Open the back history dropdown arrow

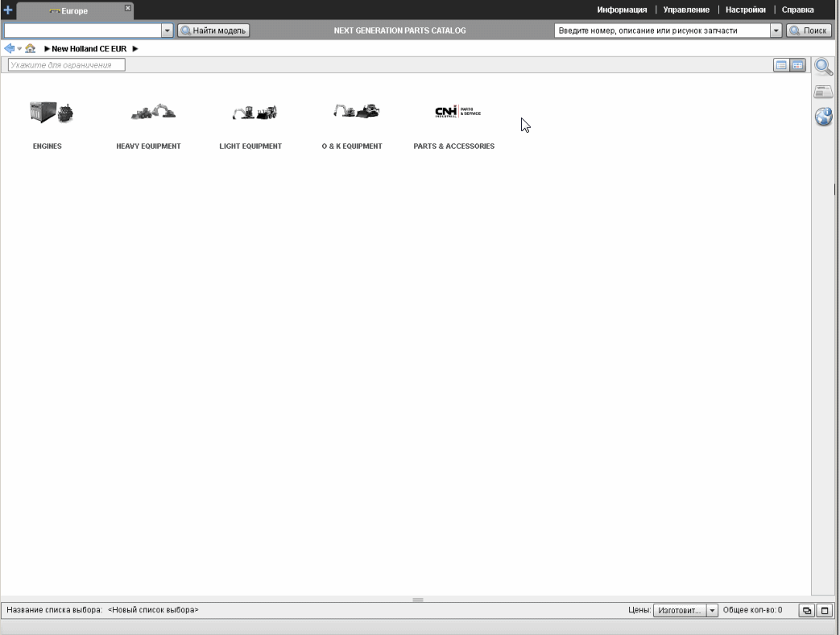tap(19, 49)
